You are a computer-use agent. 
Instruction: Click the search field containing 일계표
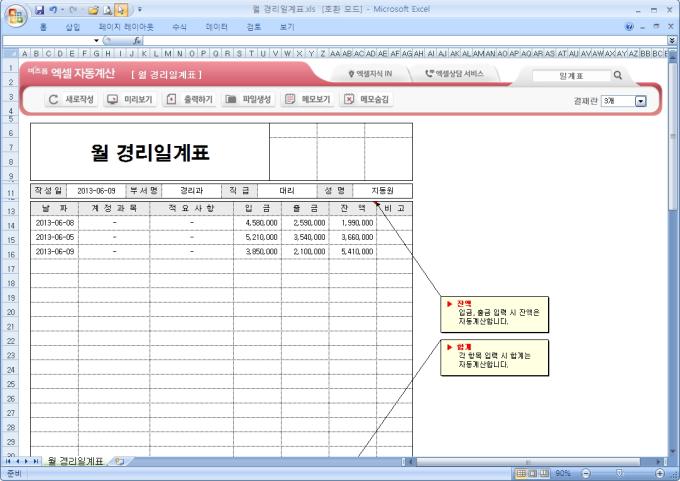pyautogui.click(x=571, y=76)
